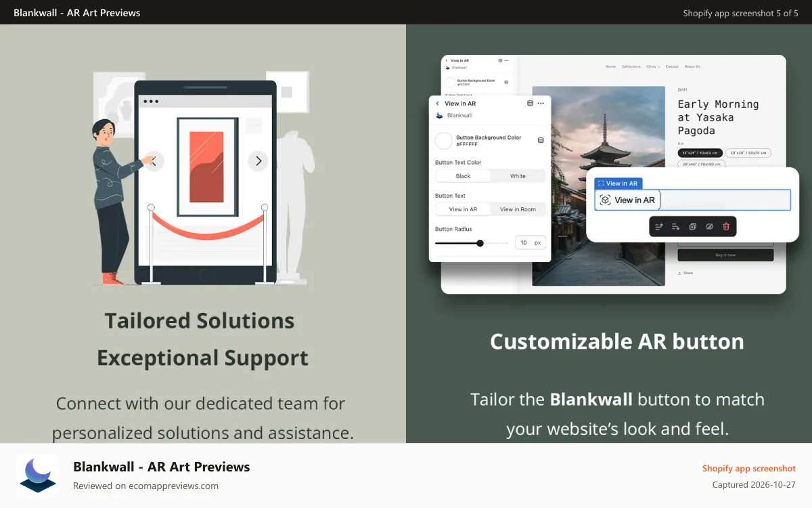Click the Exceptional Support heading

point(202,358)
